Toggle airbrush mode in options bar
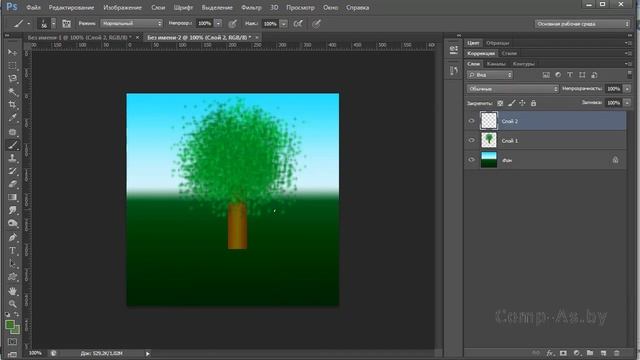 coord(298,24)
